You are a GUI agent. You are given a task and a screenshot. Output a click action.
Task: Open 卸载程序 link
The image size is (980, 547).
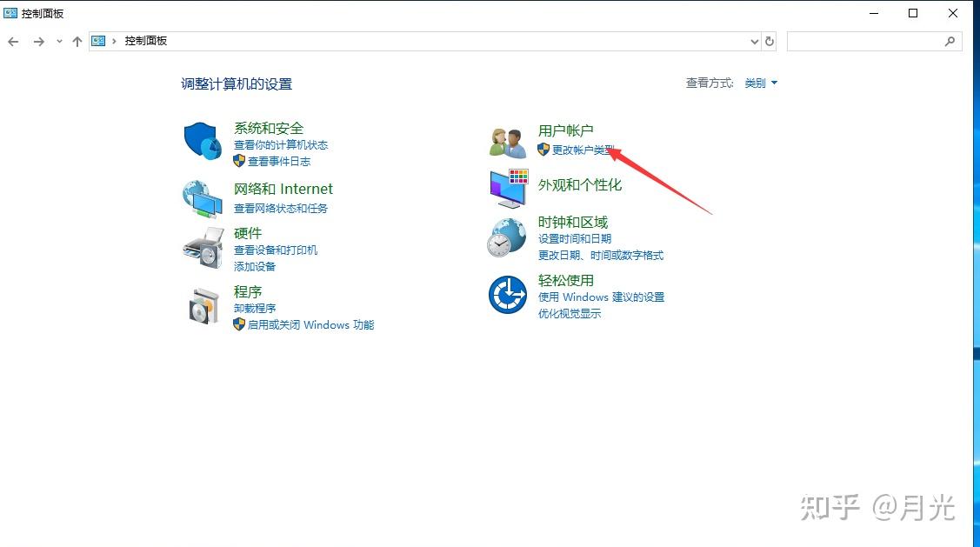[x=255, y=307]
